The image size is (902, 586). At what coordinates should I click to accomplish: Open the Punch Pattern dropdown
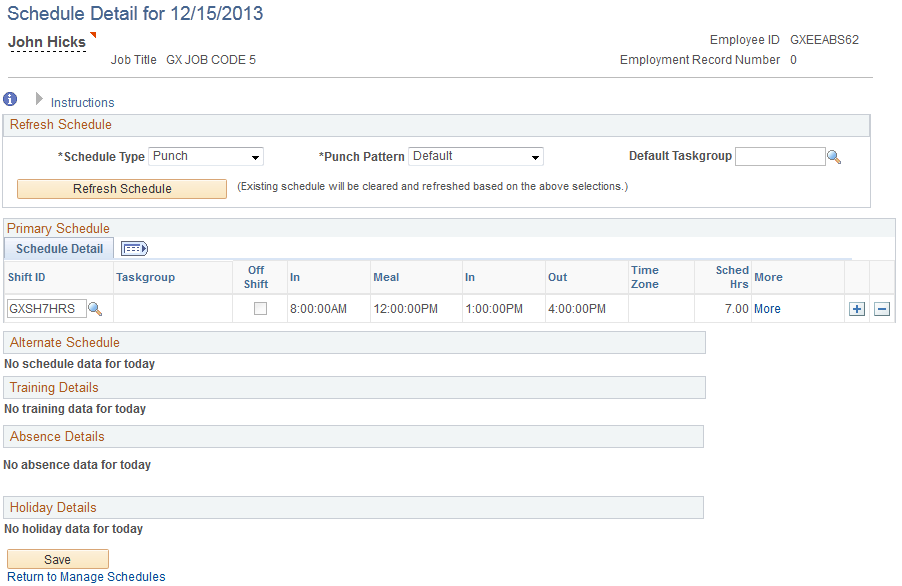point(534,156)
